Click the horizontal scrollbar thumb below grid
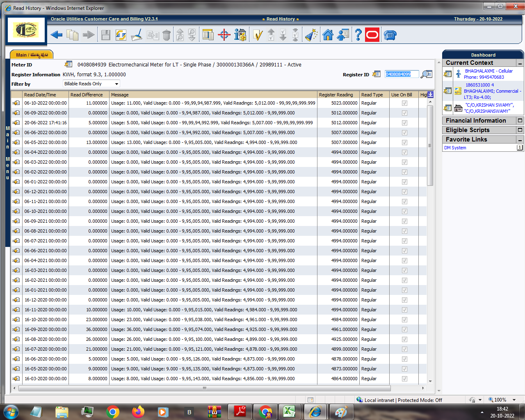Viewport: 525px width, 420px height. click(x=204, y=388)
